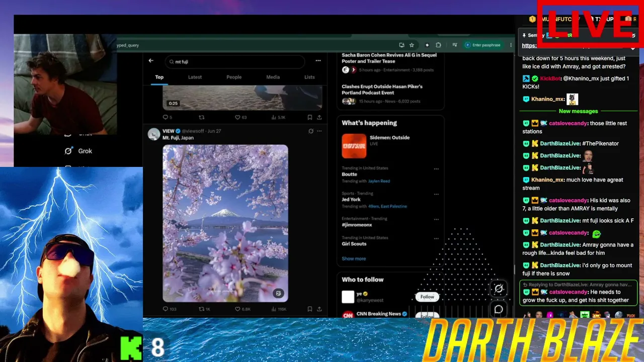Click DarthBlazeLive on 'mt fuji looks sick' message
The width and height of the screenshot is (644, 362).
click(560, 220)
